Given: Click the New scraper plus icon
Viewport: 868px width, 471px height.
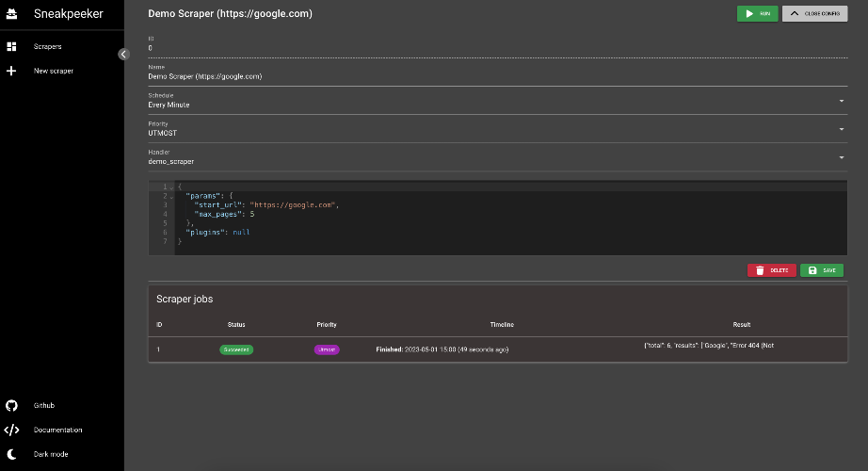Looking at the screenshot, I should 11,71.
